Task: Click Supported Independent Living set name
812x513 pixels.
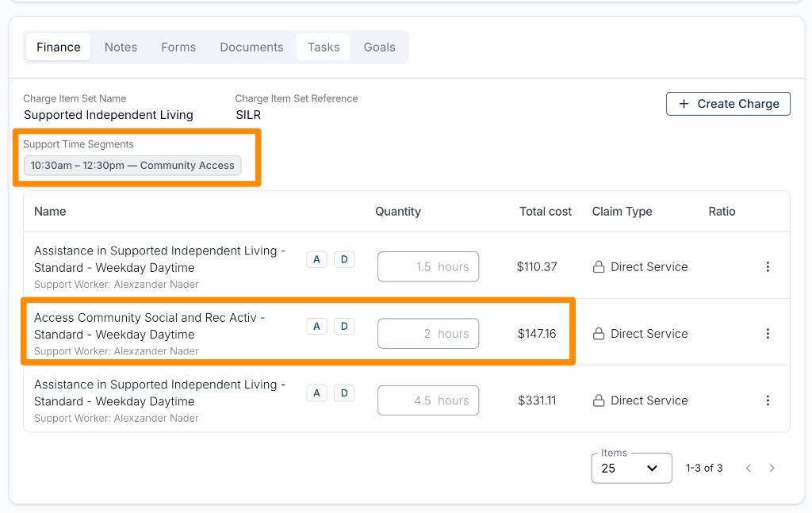Action: coord(108,115)
